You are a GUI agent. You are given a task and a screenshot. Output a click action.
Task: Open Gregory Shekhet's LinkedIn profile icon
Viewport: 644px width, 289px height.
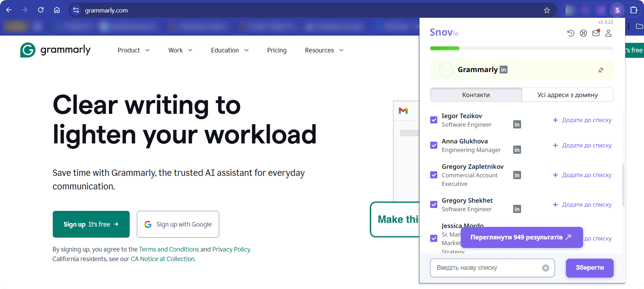click(x=517, y=209)
